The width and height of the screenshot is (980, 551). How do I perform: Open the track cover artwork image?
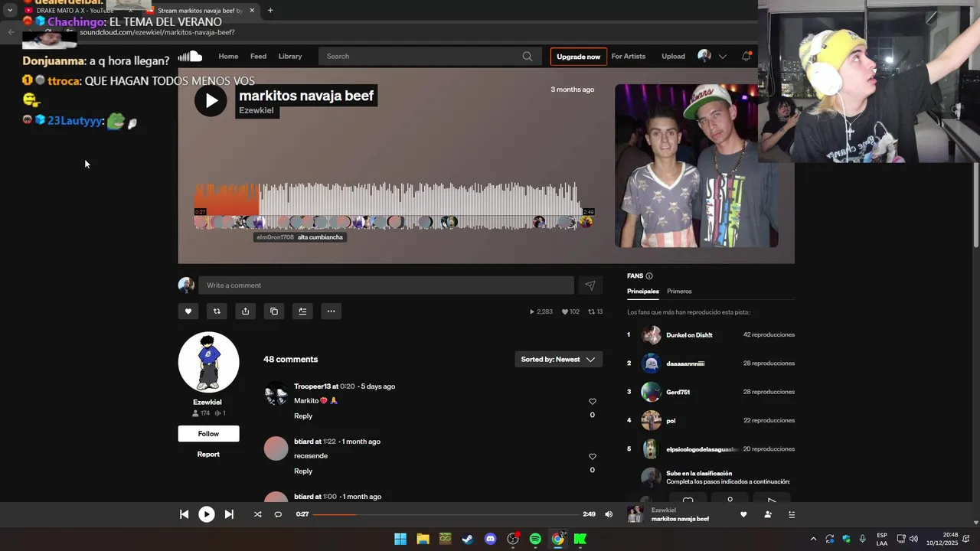[x=697, y=166]
